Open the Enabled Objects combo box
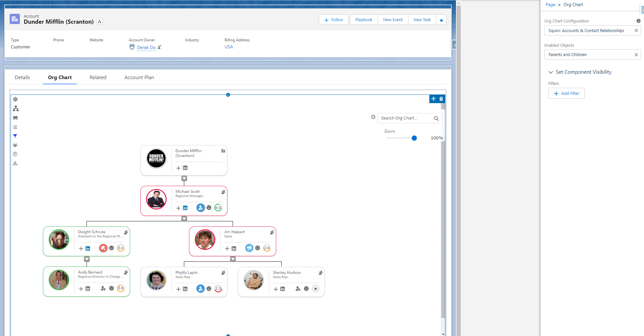 (592, 55)
